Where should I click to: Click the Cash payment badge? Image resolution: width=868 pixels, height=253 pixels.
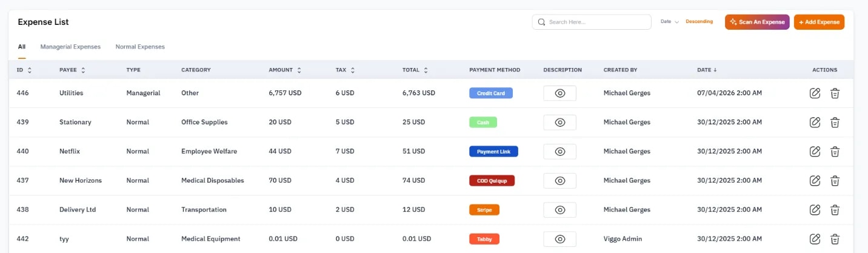point(483,123)
